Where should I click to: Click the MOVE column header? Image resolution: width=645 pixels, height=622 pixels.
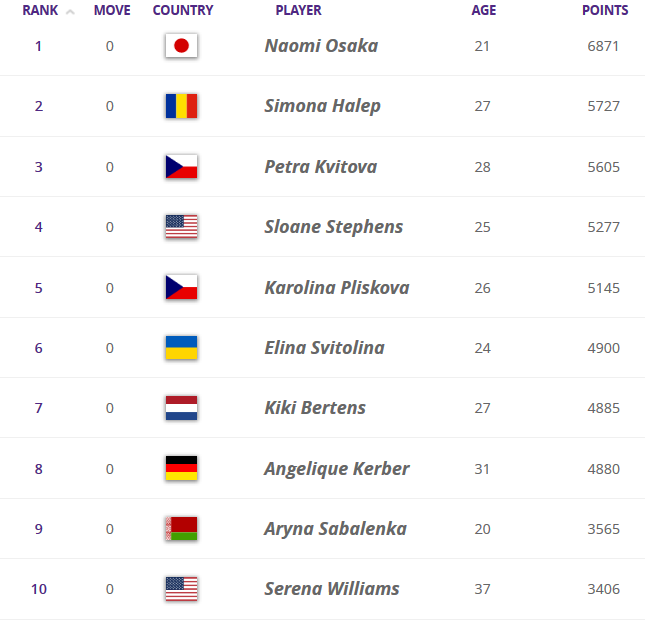point(112,11)
